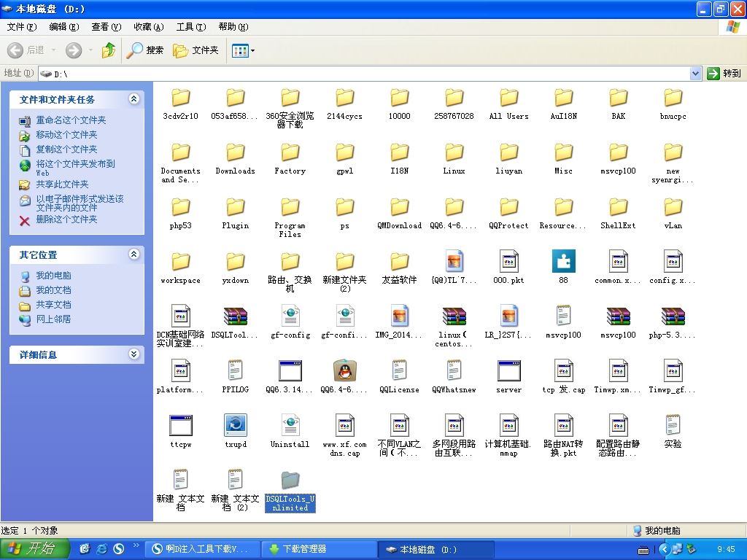747x560 pixels.
Task: Go up one folder level
Action: coord(109,50)
